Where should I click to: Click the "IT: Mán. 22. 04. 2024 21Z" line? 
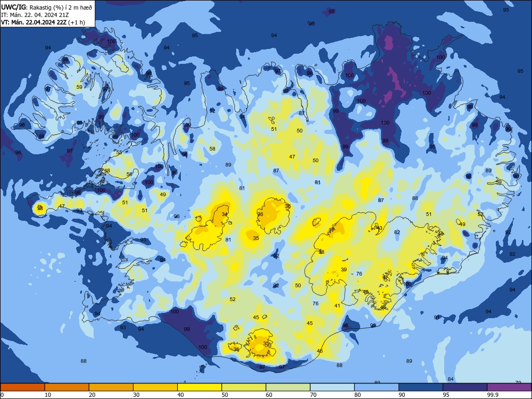point(35,15)
